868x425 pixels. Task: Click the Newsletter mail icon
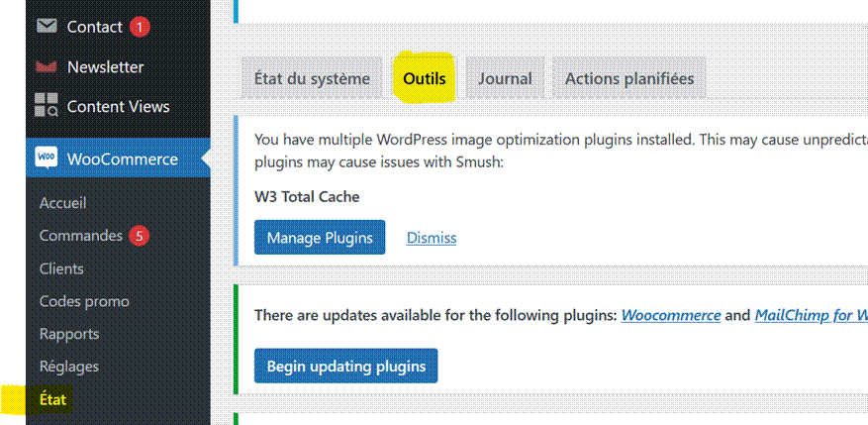click(47, 67)
